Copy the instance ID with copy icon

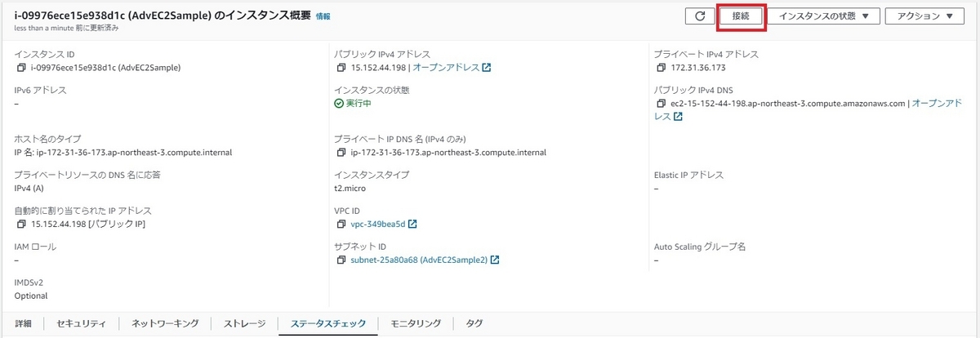(x=20, y=68)
